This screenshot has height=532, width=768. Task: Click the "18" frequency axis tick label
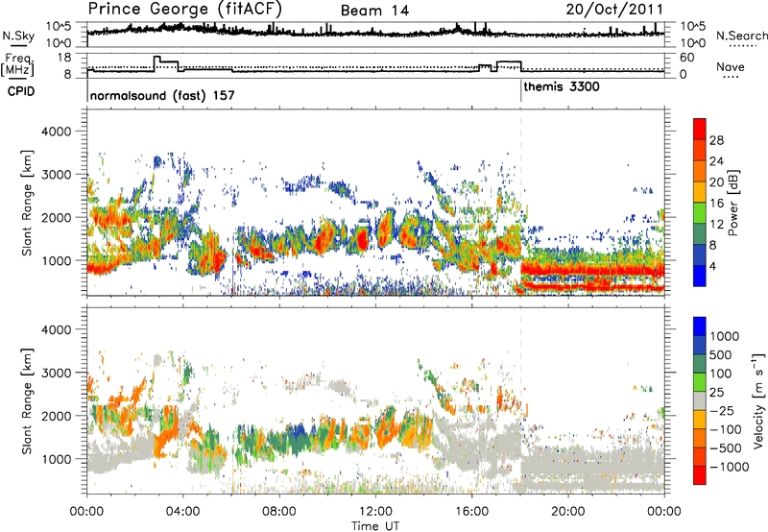64,58
